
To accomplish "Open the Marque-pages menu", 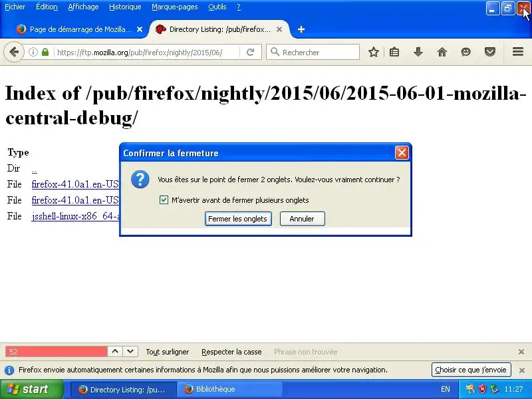I will coord(175,7).
